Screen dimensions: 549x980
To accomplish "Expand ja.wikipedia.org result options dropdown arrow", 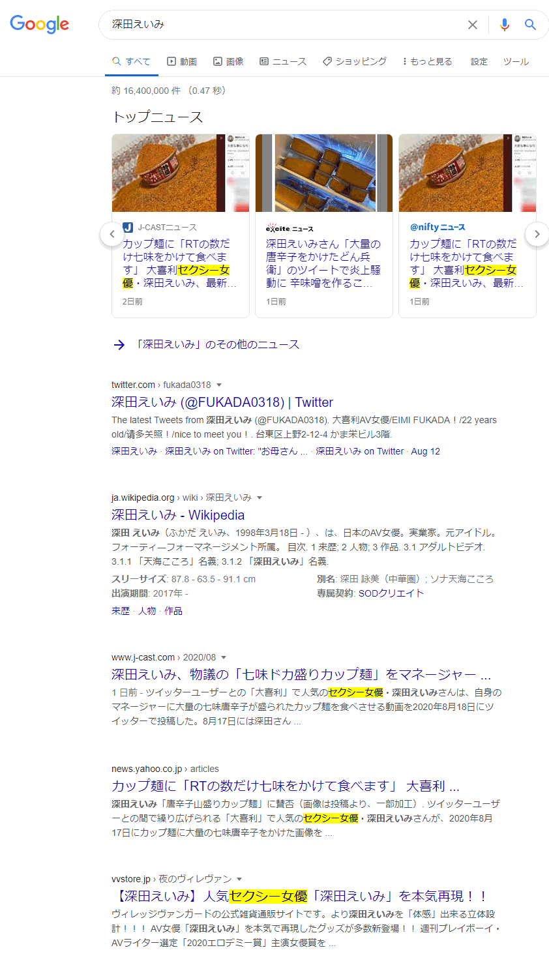I will click(x=260, y=497).
